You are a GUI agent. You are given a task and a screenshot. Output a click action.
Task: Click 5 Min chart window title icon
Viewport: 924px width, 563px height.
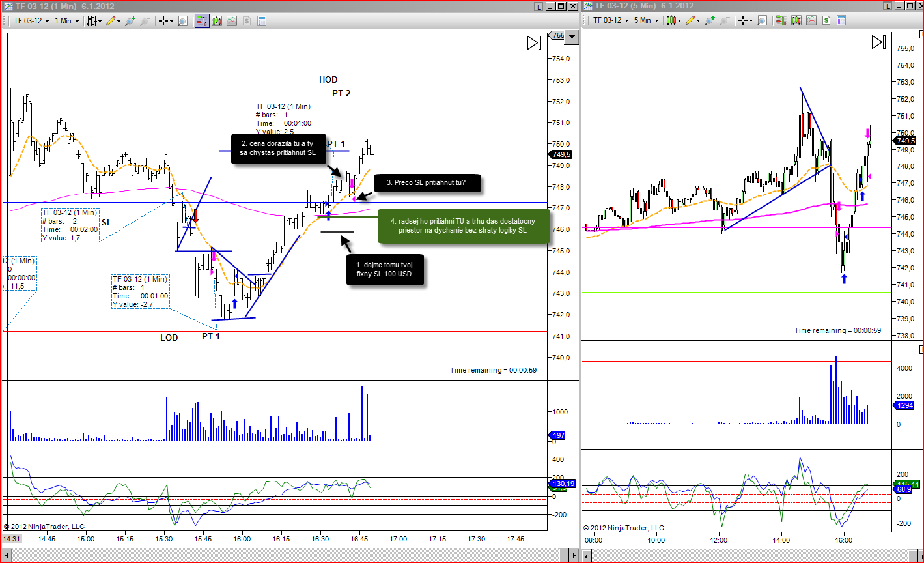click(x=587, y=6)
